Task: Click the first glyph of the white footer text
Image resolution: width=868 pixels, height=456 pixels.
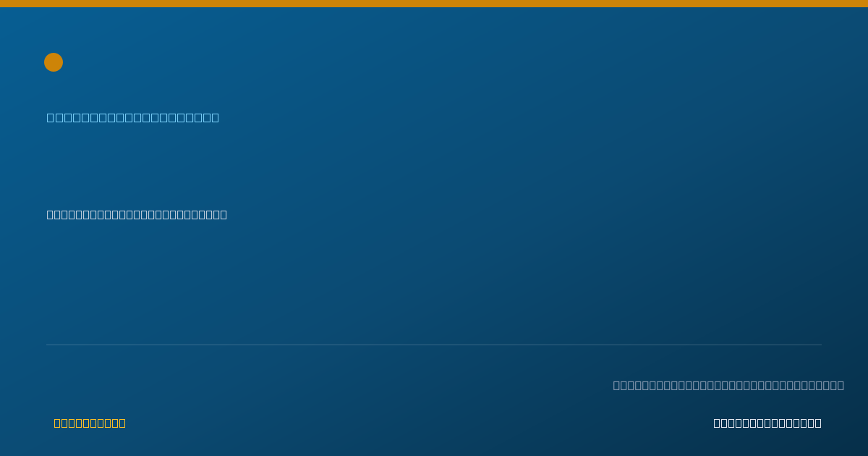Action: point(718,423)
